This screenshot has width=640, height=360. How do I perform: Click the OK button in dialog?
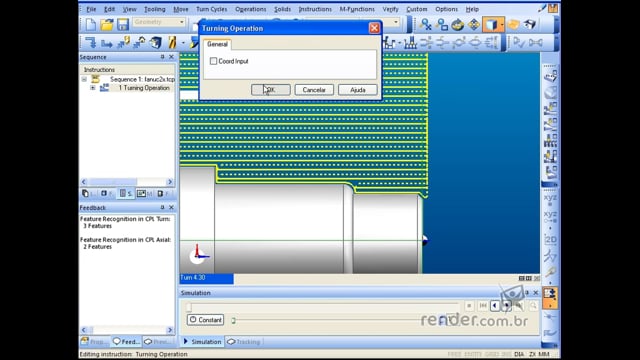pyautogui.click(x=271, y=90)
